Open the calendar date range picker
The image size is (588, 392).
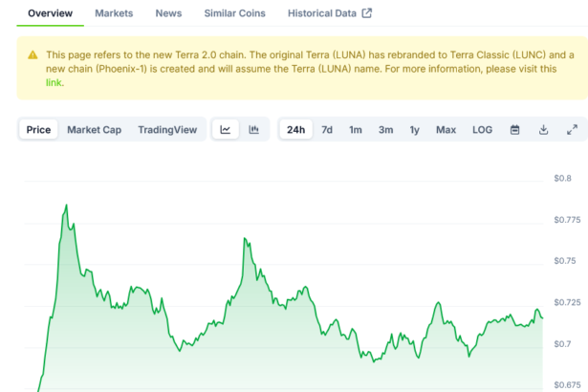(514, 130)
